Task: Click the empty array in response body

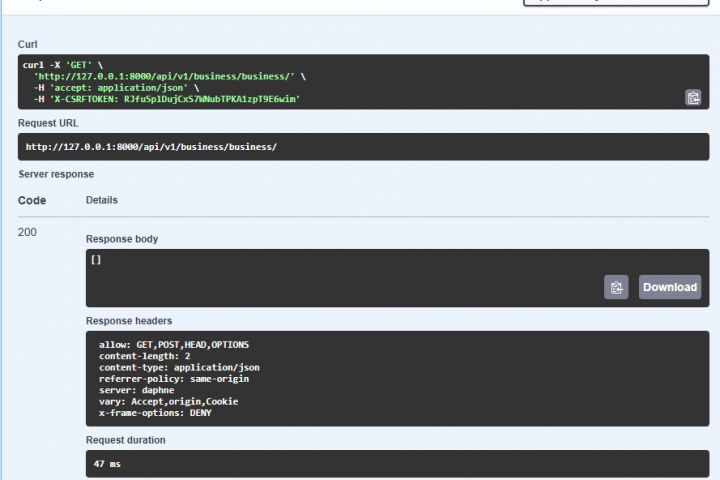Action: [96, 260]
